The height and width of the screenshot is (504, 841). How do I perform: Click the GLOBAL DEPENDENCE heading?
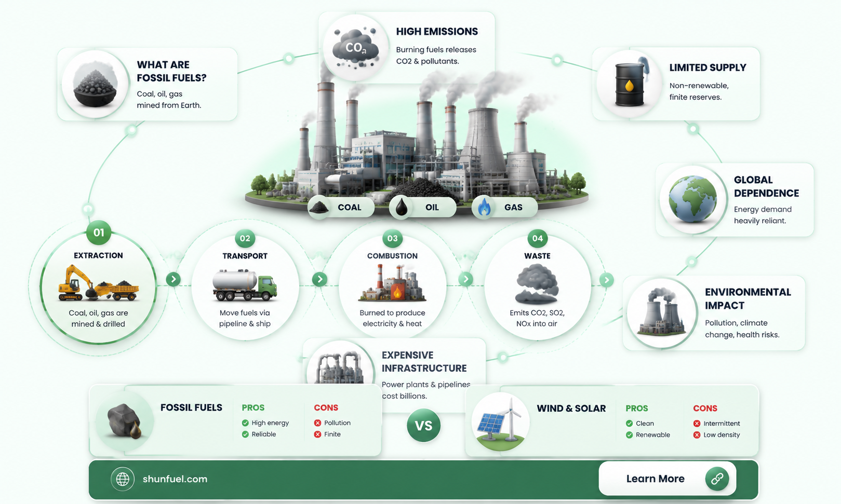click(766, 186)
